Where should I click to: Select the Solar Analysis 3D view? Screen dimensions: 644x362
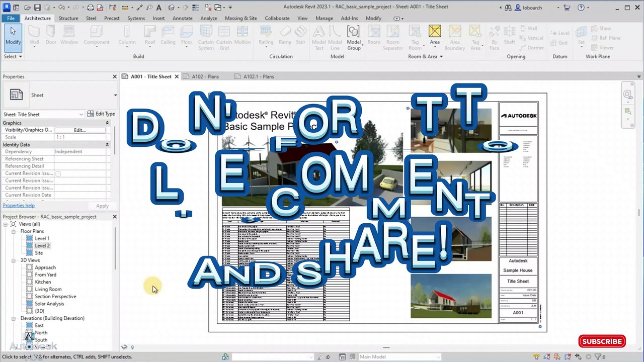(x=49, y=304)
